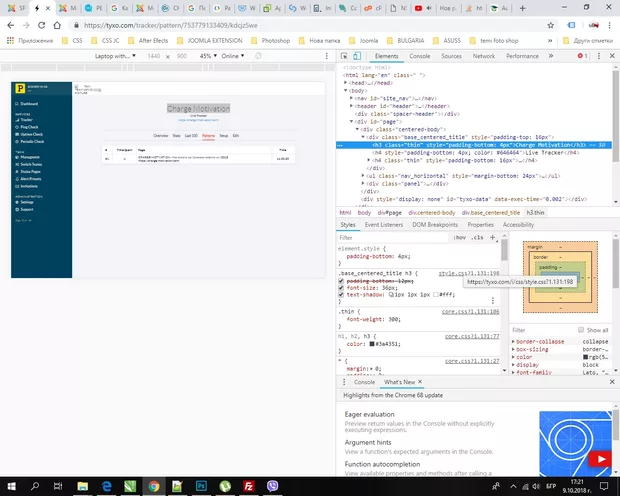Activate the inspect element picker tool
Viewport: 620px width, 496px height.
343,56
